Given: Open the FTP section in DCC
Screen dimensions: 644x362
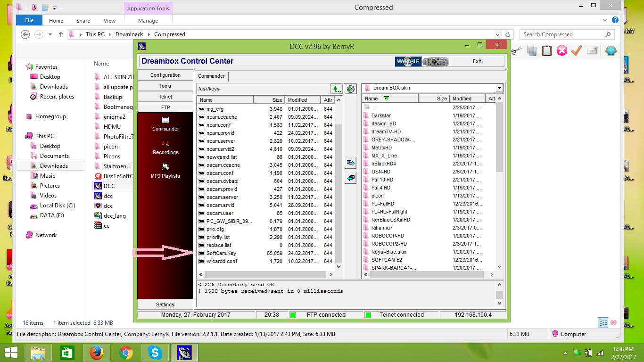Looking at the screenshot, I should (165, 107).
